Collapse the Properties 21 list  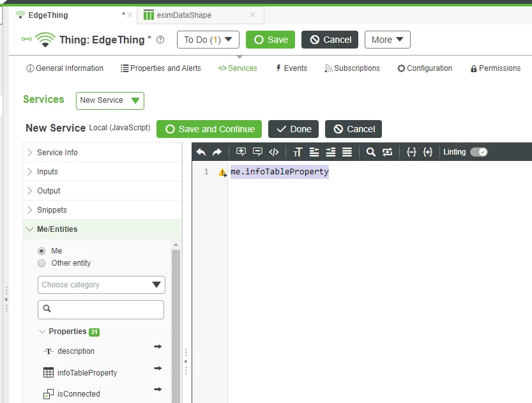(x=42, y=331)
